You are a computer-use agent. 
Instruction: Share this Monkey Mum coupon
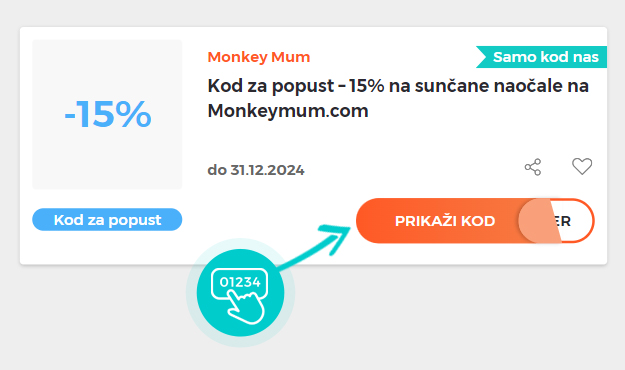point(533,167)
